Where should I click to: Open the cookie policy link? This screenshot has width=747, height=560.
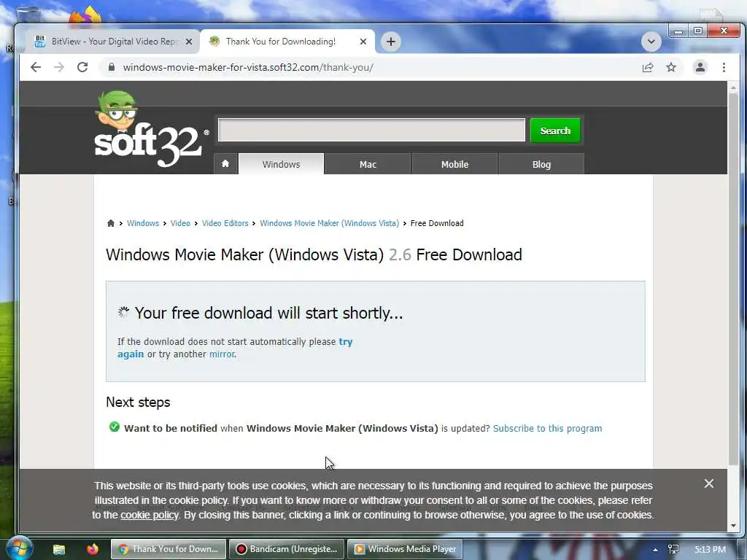149,516
